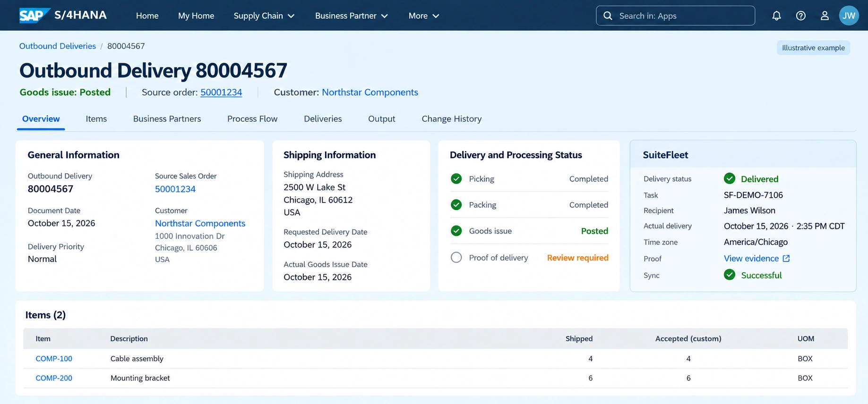The width and height of the screenshot is (868, 404).
Task: Click the Delivered status check icon
Action: click(x=730, y=178)
